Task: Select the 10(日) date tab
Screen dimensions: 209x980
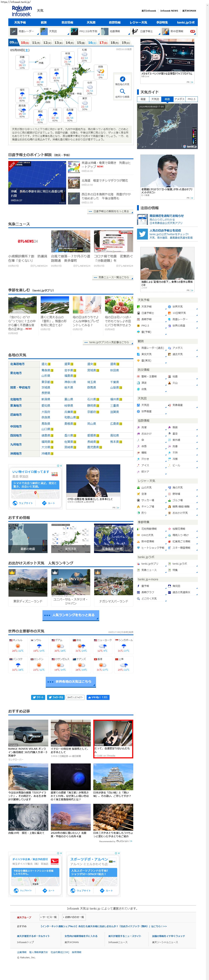Action: (25, 43)
